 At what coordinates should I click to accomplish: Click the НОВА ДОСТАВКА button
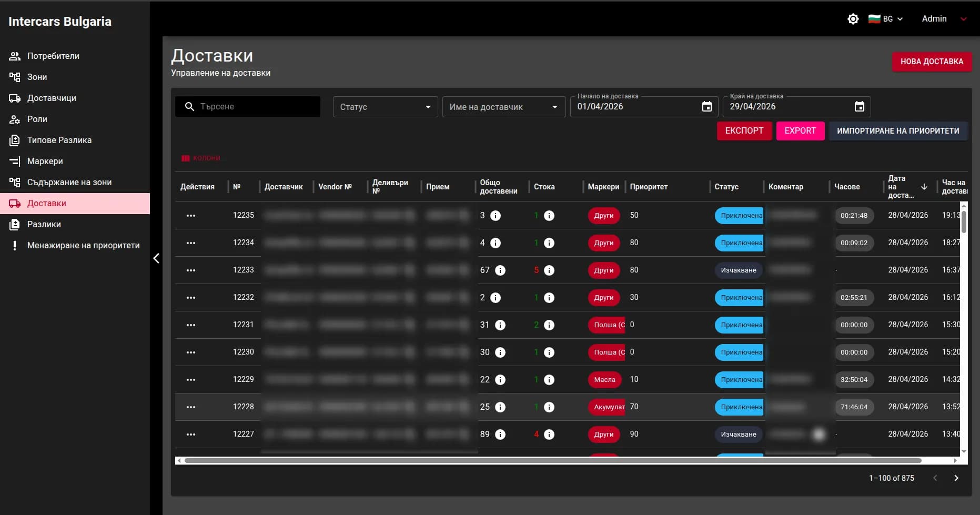[x=932, y=62]
